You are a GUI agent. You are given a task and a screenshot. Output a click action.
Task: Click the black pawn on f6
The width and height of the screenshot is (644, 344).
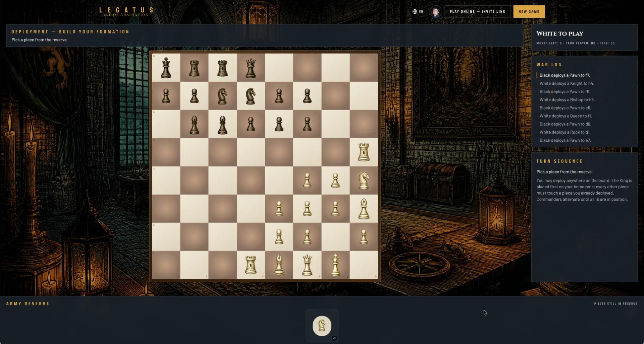click(x=307, y=124)
